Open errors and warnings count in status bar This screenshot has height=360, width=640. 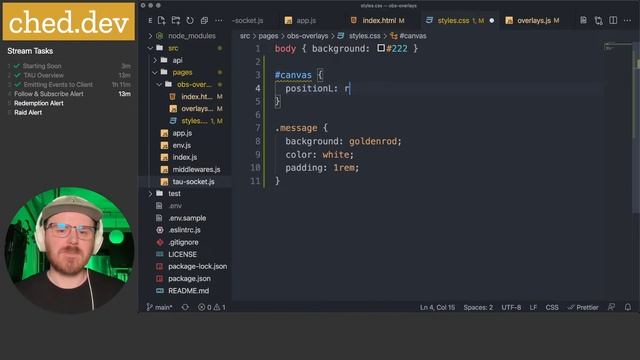click(212, 307)
